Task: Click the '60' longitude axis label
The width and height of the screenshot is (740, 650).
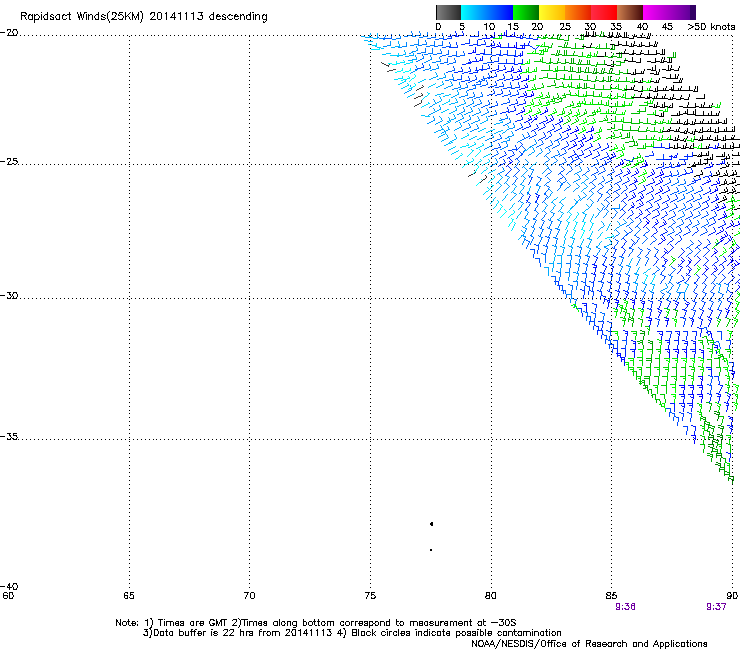Action: point(8,596)
